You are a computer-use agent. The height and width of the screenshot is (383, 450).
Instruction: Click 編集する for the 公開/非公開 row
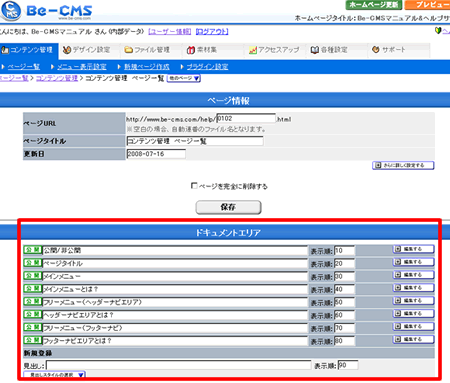(x=413, y=249)
